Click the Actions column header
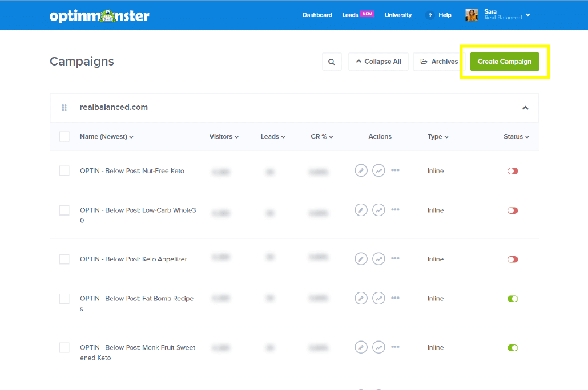 [x=380, y=137]
